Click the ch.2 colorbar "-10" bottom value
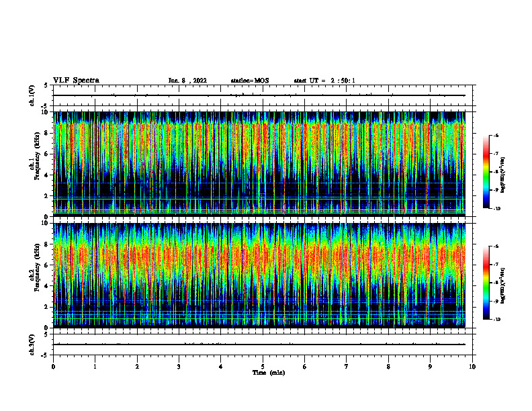532x411 pixels. tap(496, 320)
